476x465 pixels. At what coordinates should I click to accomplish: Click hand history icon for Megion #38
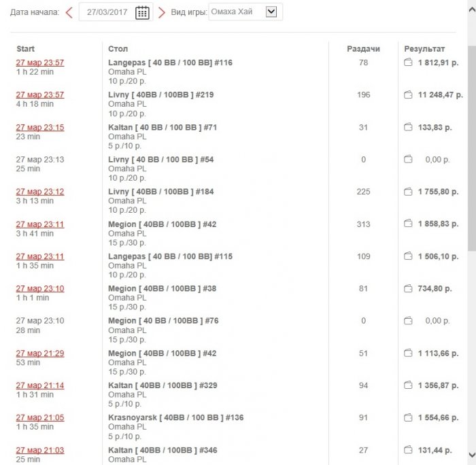click(408, 289)
